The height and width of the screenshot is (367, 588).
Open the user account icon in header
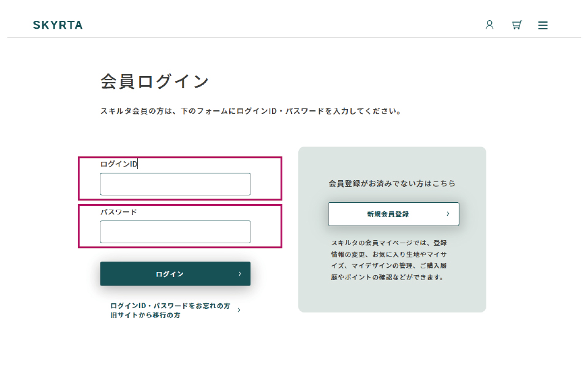point(489,25)
